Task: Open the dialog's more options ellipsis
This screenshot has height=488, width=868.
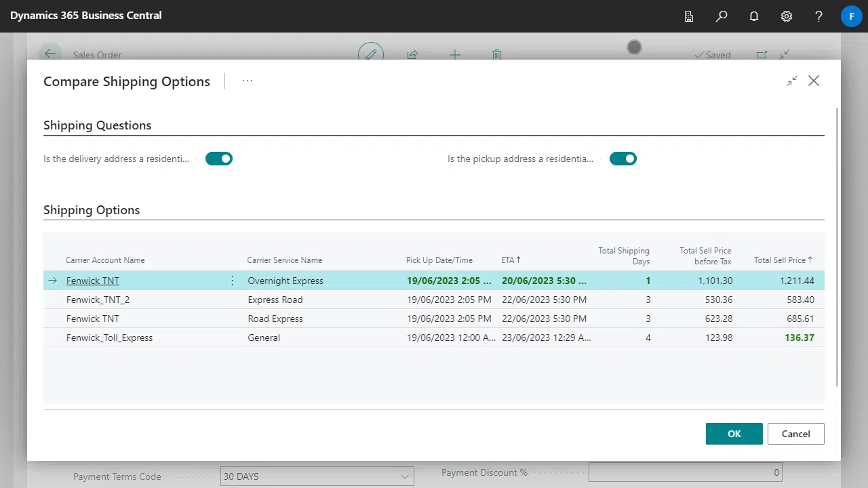Action: (248, 81)
